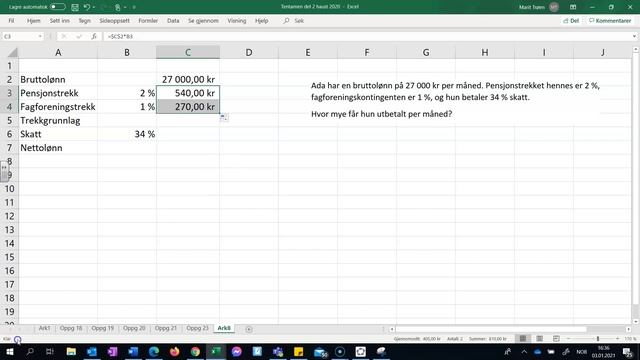Image resolution: width=640 pixels, height=360 pixels.
Task: Select cell C2 with 27 000,00 kr
Action: point(188,79)
